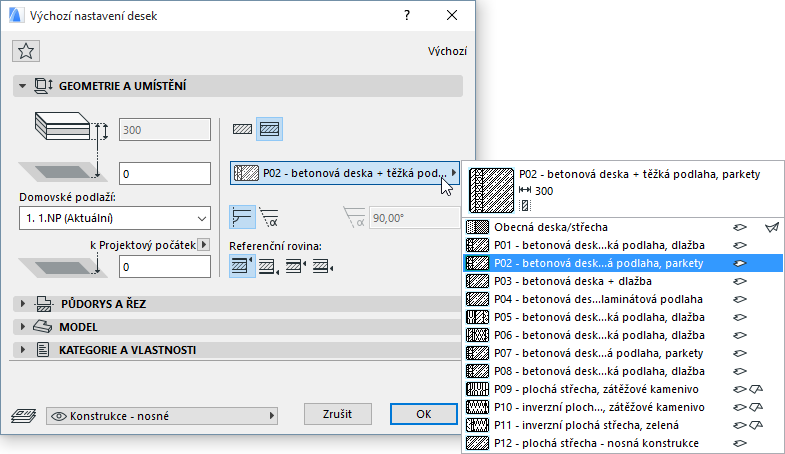The image size is (785, 454).
Task: Click the help question mark in title bar
Action: (407, 17)
